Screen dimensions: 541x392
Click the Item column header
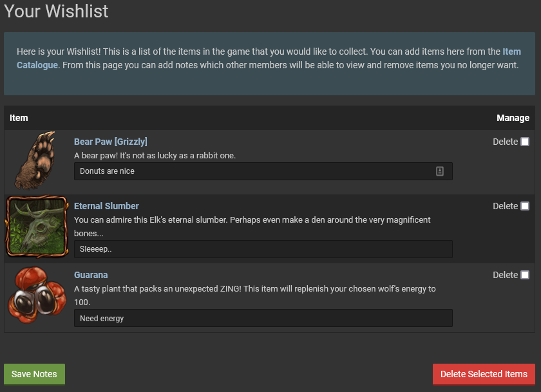point(19,118)
